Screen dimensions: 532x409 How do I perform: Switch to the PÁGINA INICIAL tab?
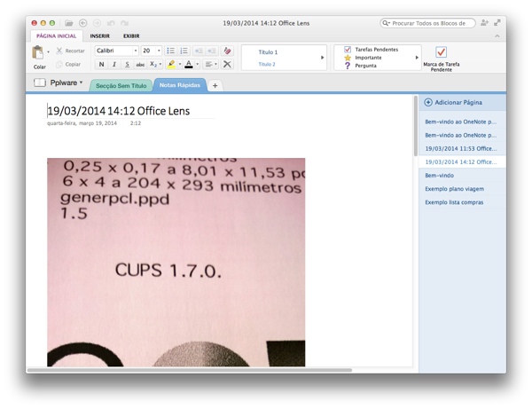pos(57,36)
